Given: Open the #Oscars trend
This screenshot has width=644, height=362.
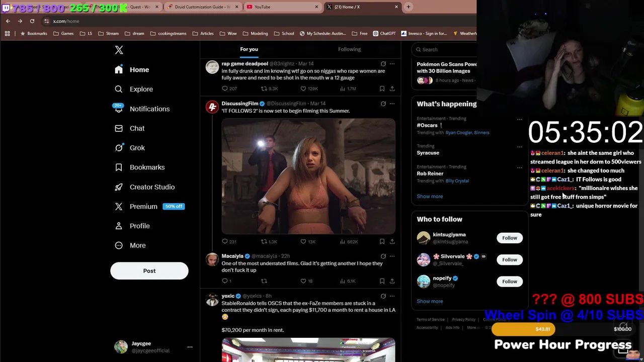Looking at the screenshot, I should (429, 125).
